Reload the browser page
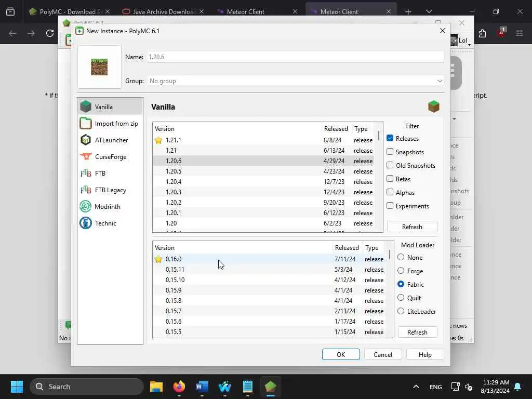532x399 pixels. (x=50, y=33)
